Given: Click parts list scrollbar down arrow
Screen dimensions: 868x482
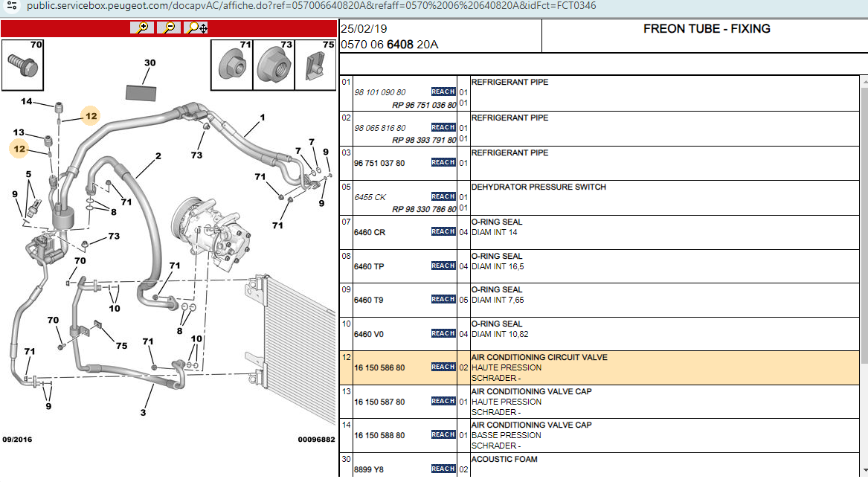Looking at the screenshot, I should (865, 470).
